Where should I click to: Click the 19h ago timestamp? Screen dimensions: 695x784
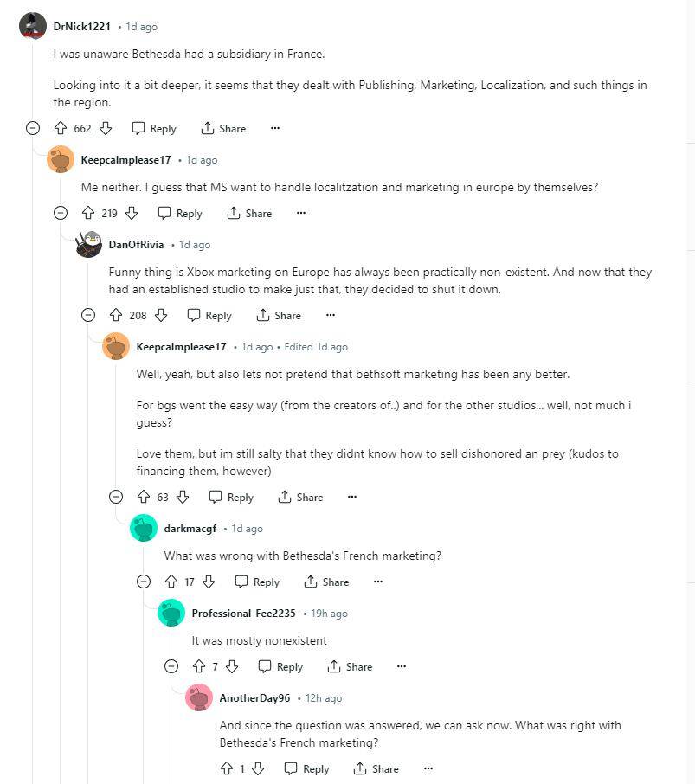click(x=329, y=614)
